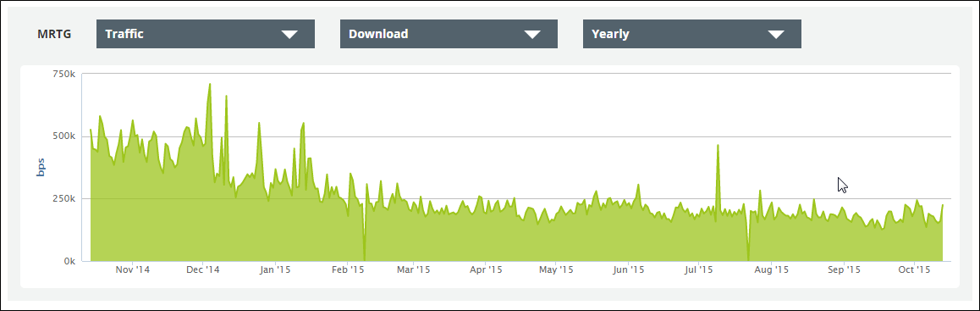Click the arrow icon in Yearly selector
Screen dimensions: 980x311
(776, 35)
